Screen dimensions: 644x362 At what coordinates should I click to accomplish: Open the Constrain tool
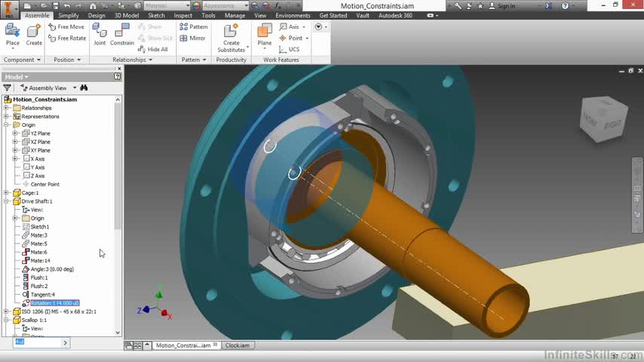122,35
